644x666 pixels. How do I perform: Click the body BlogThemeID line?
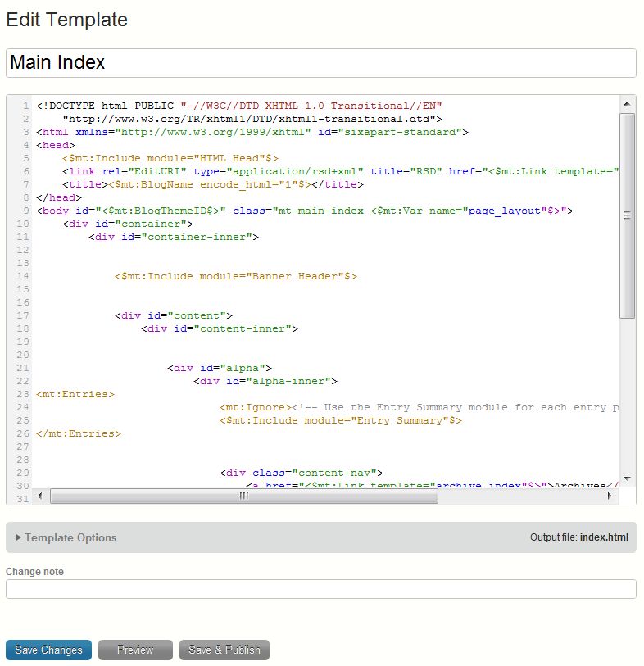[x=305, y=211]
